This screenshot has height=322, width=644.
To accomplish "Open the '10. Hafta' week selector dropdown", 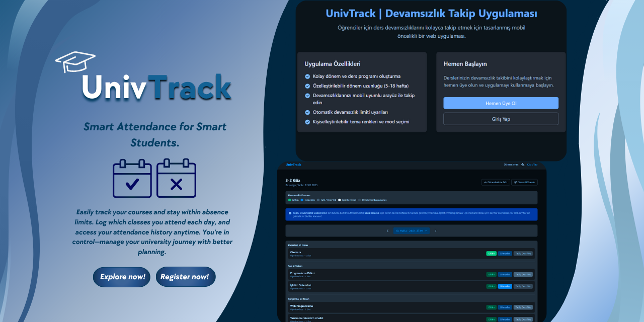I will 412,230.
